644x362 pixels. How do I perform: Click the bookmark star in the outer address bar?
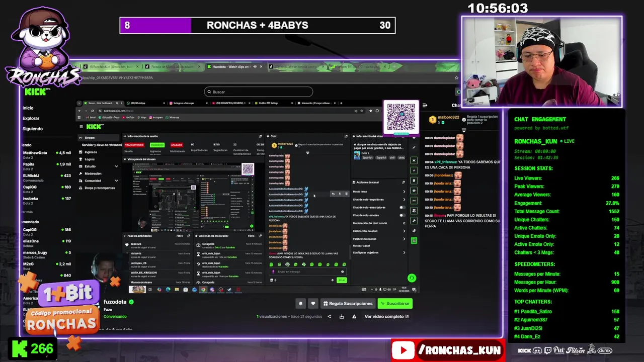point(456,77)
